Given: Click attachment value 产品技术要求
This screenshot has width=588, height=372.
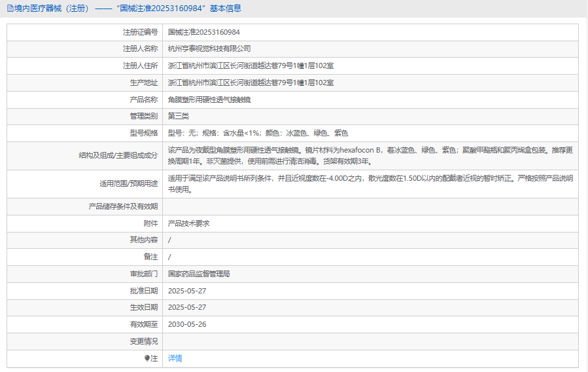Looking at the screenshot, I should coord(188,223).
